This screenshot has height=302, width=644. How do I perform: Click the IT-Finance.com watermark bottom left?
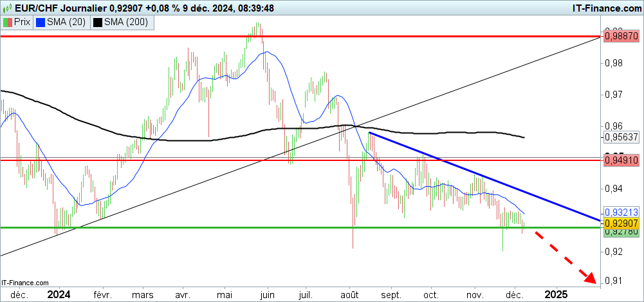point(25,282)
